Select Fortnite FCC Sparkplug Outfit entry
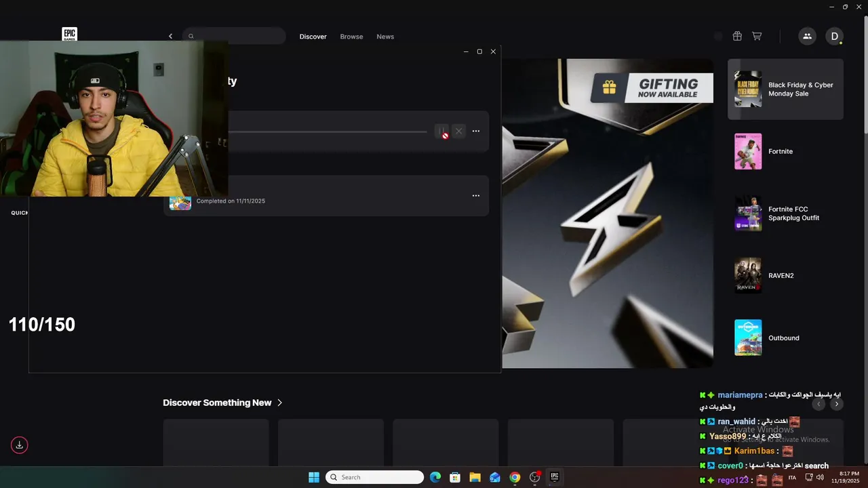This screenshot has height=488, width=868. pos(785,213)
